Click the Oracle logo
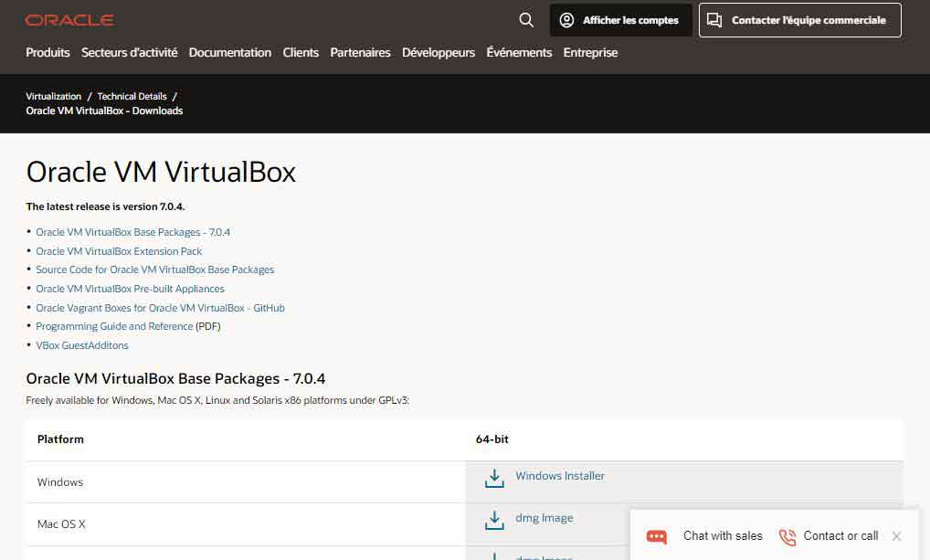 coord(69,18)
